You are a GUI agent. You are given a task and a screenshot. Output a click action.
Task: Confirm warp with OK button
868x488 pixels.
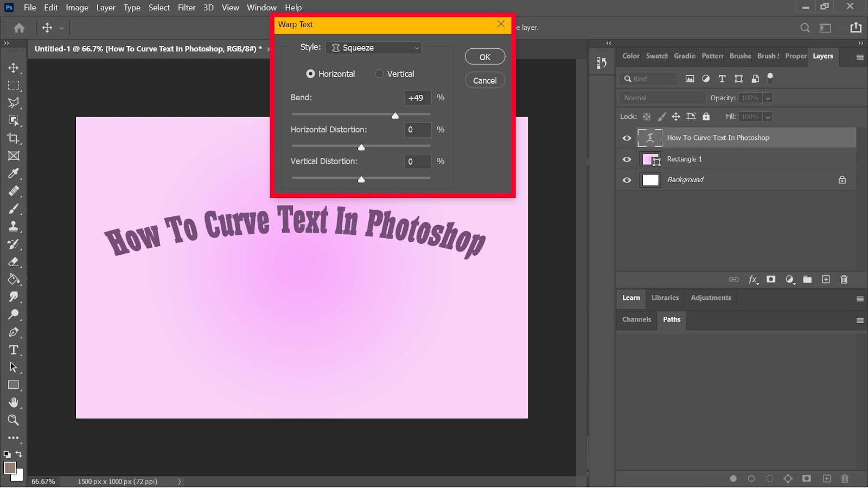[x=484, y=57]
